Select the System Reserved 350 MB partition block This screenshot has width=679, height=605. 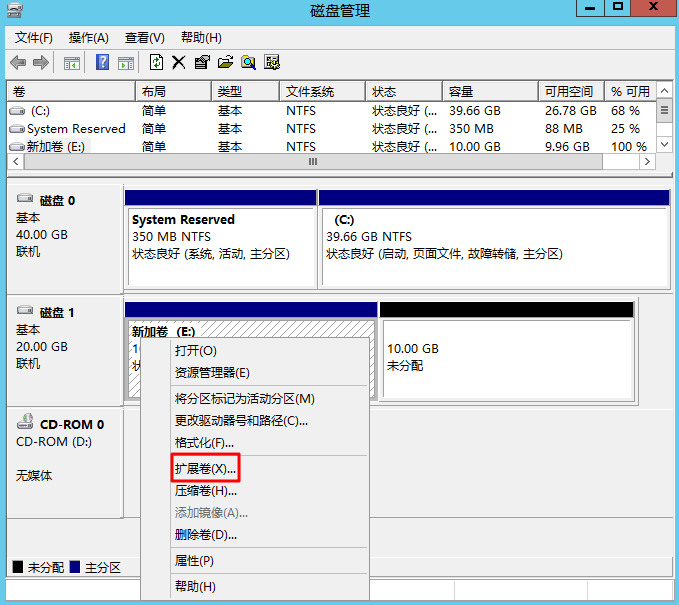tap(220, 239)
